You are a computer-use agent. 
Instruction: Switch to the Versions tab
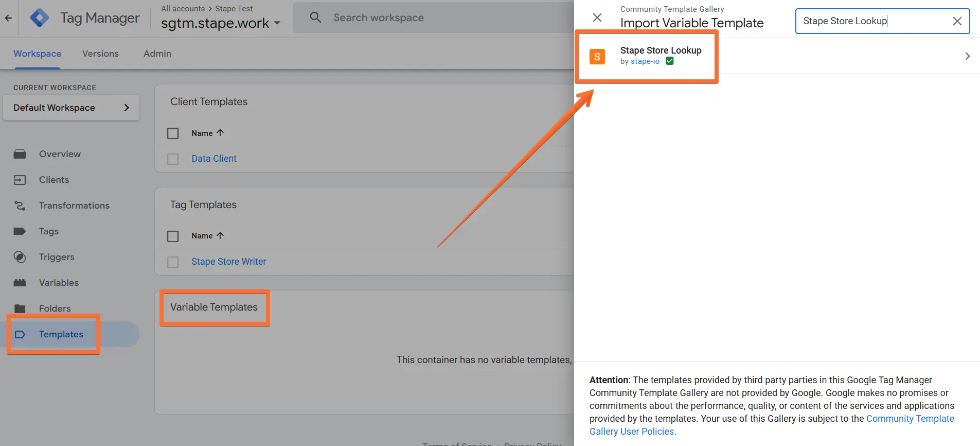100,54
